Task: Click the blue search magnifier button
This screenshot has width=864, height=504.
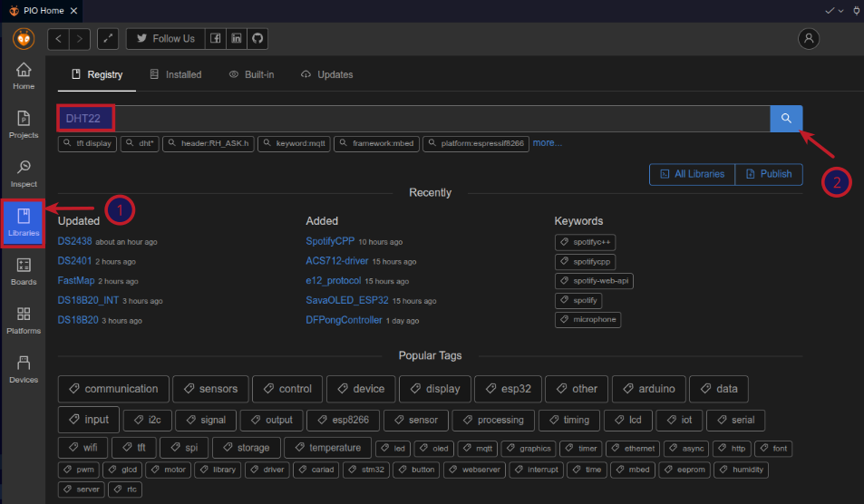Action: pos(786,119)
